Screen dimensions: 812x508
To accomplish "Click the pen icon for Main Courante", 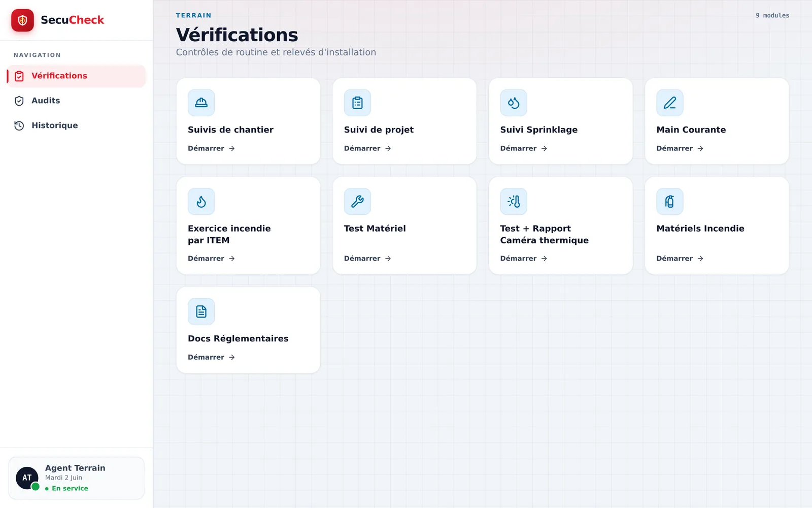I will click(x=670, y=103).
